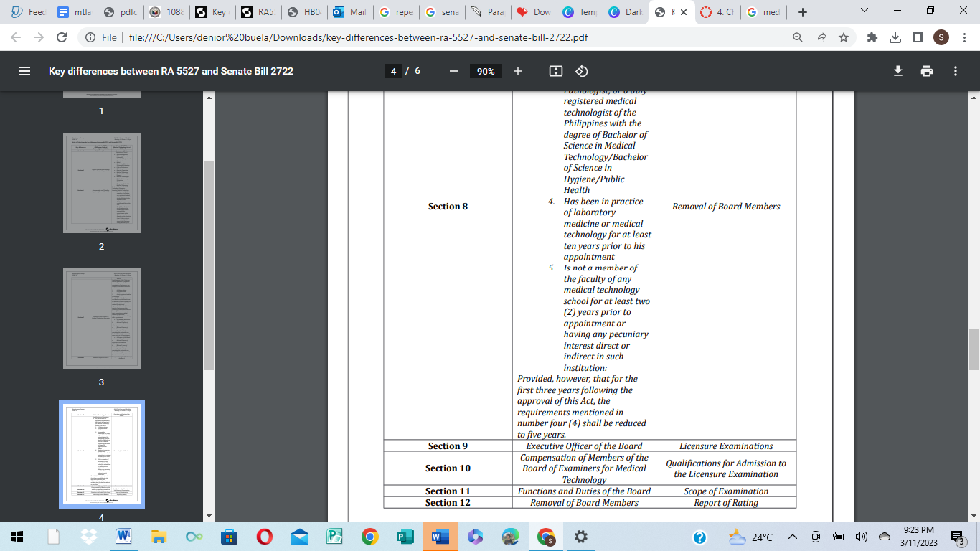Click 'Executive Officer of the Board' text
The width and height of the screenshot is (980, 551).
coord(584,446)
